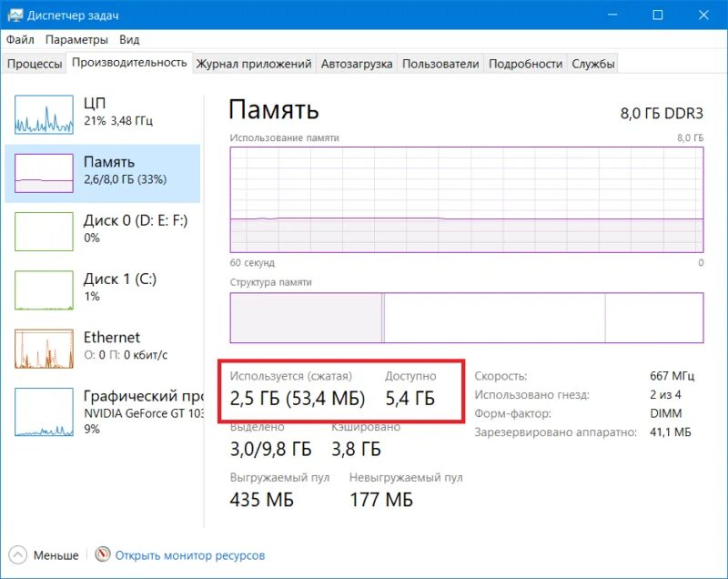Click the Использовано гнезд label
The width and height of the screenshot is (728, 579).
pyautogui.click(x=531, y=395)
